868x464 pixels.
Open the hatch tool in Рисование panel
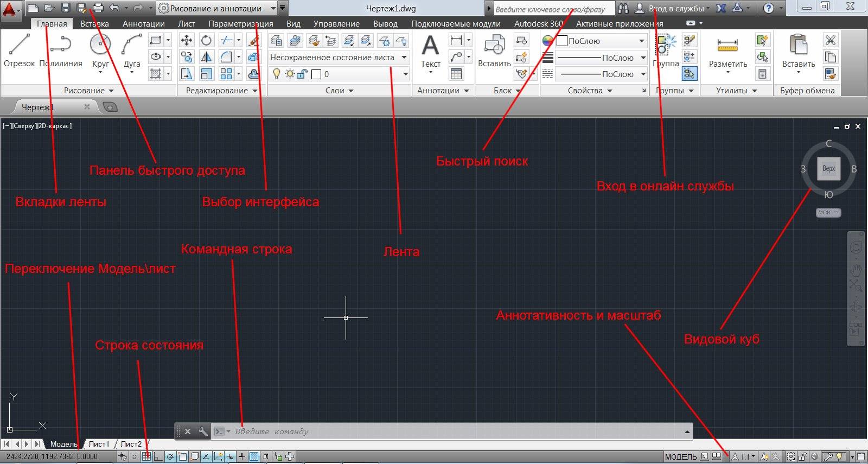[x=156, y=74]
